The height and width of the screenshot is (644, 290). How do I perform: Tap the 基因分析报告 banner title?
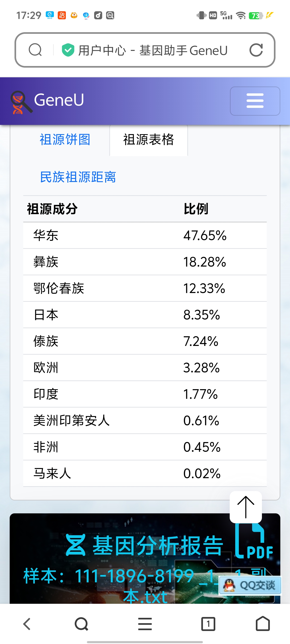point(157,546)
